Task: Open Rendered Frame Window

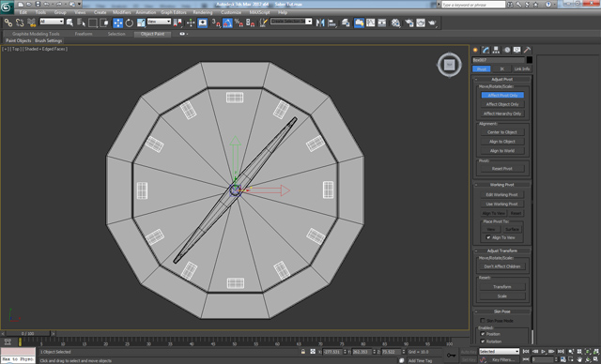Action: pos(421,23)
